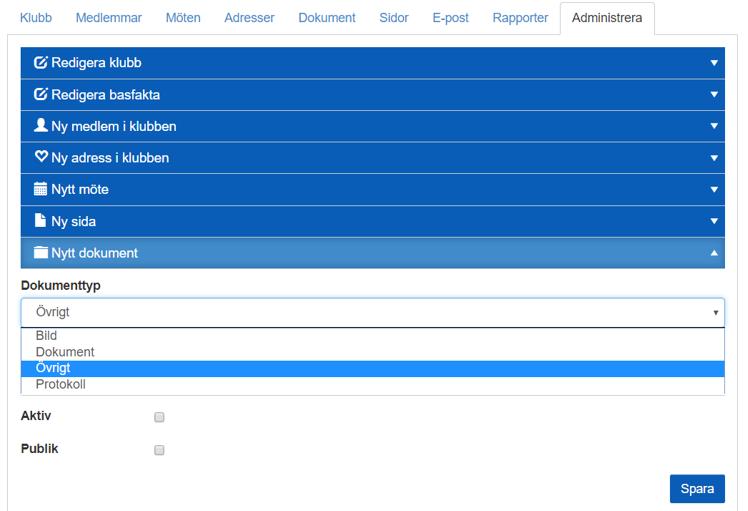Choose Protokoll in the document type list

tap(373, 385)
